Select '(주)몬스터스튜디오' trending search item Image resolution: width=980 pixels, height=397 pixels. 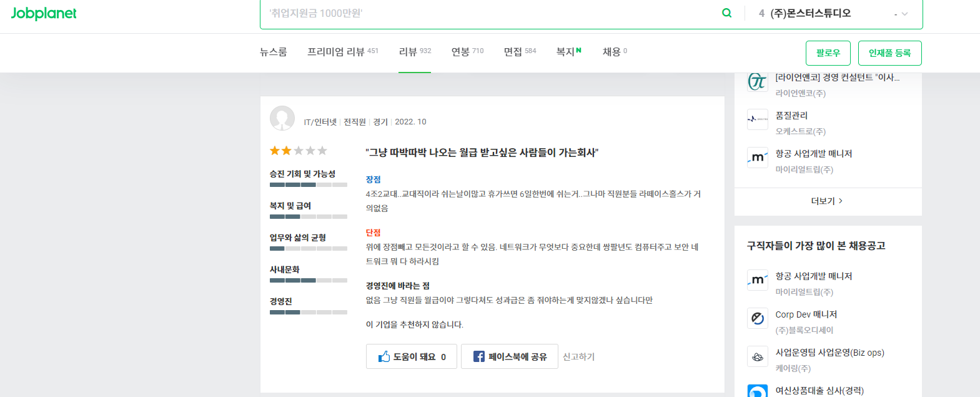pyautogui.click(x=811, y=13)
